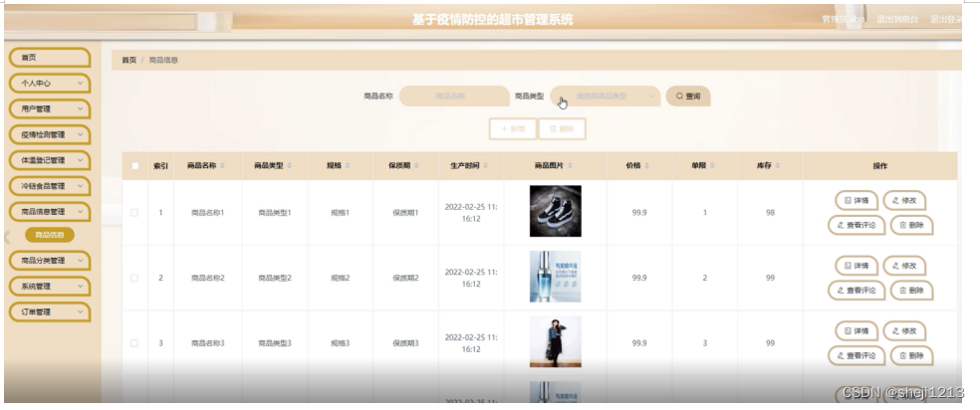Open 详情 for 商品名称2 row
Image resolution: width=980 pixels, height=410 pixels.
[x=857, y=266]
